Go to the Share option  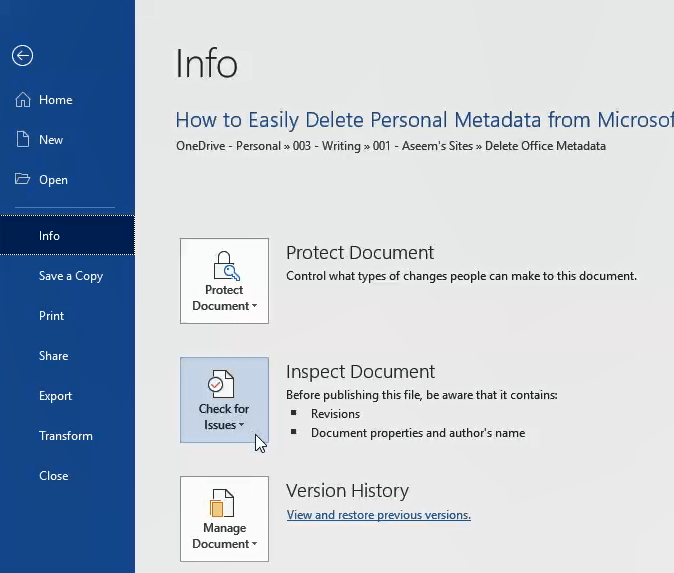pos(54,356)
